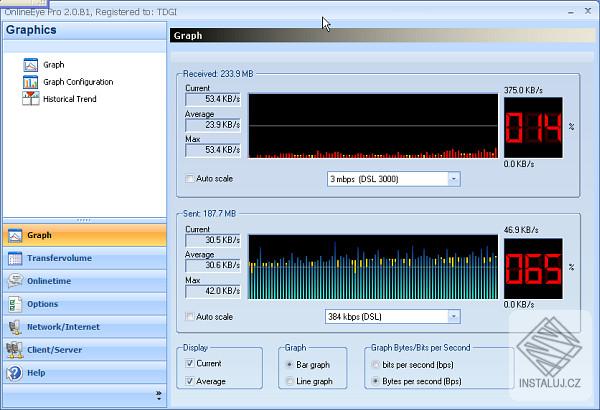
Task: Select bits per second (bps) option
Action: [x=375, y=365]
